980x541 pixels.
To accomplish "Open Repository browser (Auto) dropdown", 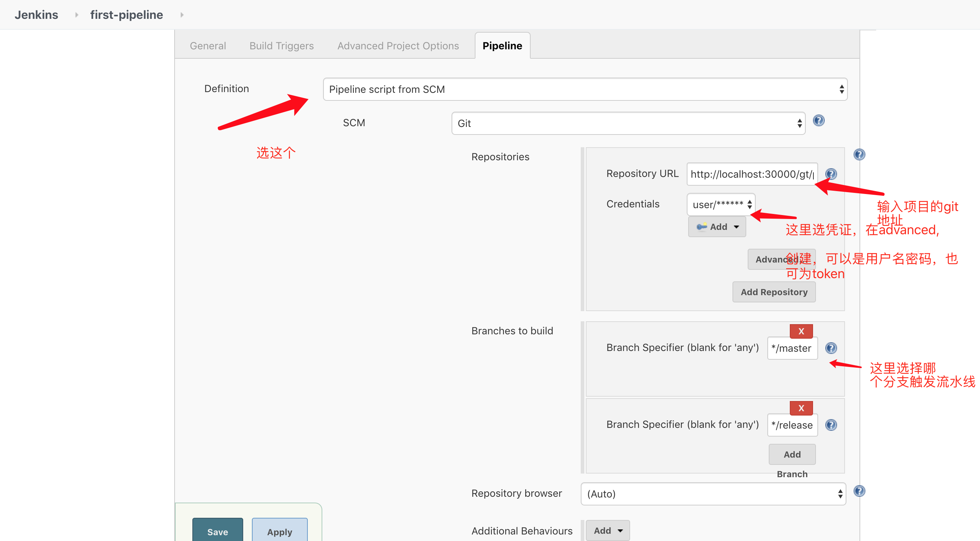I will [713, 494].
